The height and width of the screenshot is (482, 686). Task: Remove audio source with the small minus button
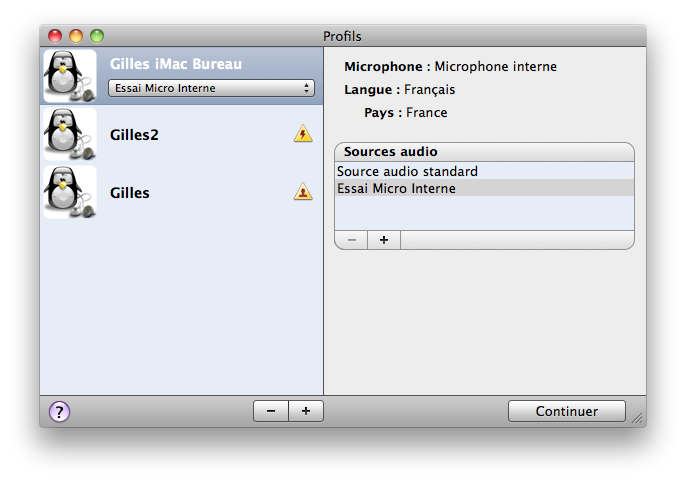(x=351, y=240)
